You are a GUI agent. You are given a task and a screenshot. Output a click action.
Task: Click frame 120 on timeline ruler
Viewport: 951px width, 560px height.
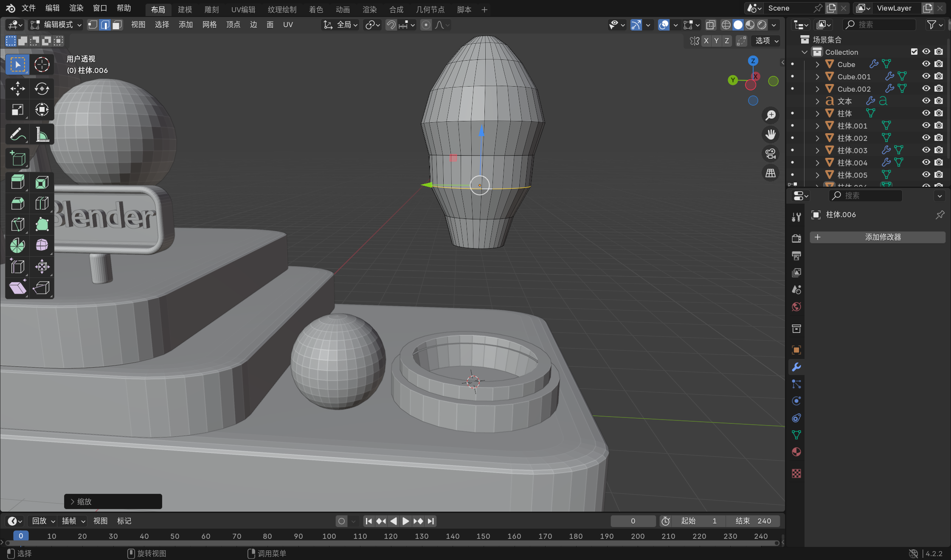(391, 536)
